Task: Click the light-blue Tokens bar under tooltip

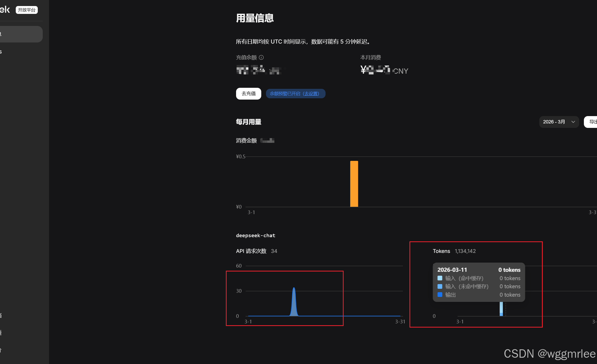Action: pos(501,308)
